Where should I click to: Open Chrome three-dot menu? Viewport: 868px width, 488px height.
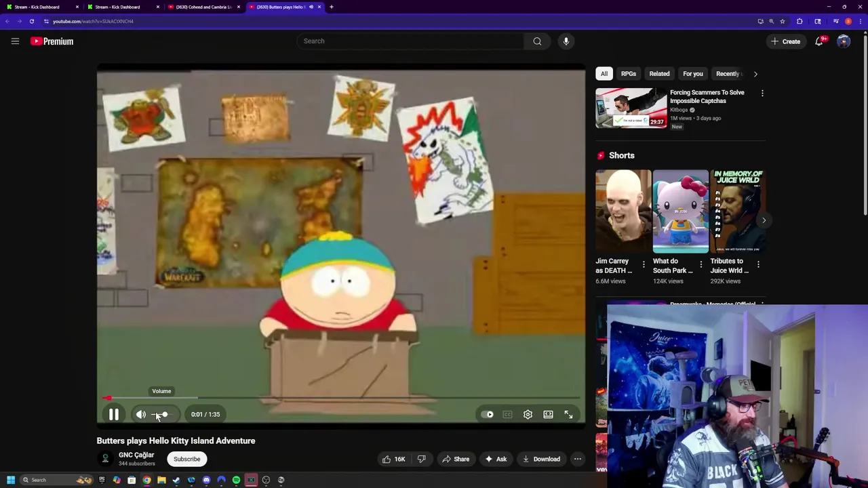tap(861, 21)
